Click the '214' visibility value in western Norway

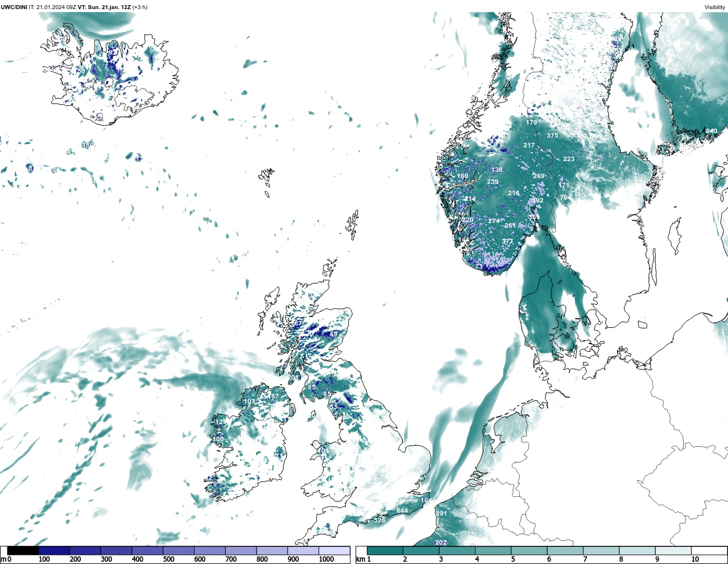(470, 199)
